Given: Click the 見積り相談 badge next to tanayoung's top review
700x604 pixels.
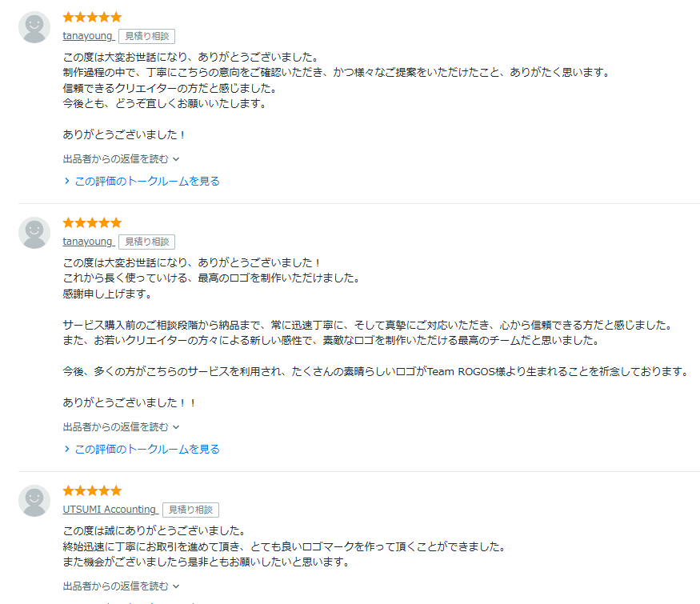Looking at the screenshot, I should 146,36.
